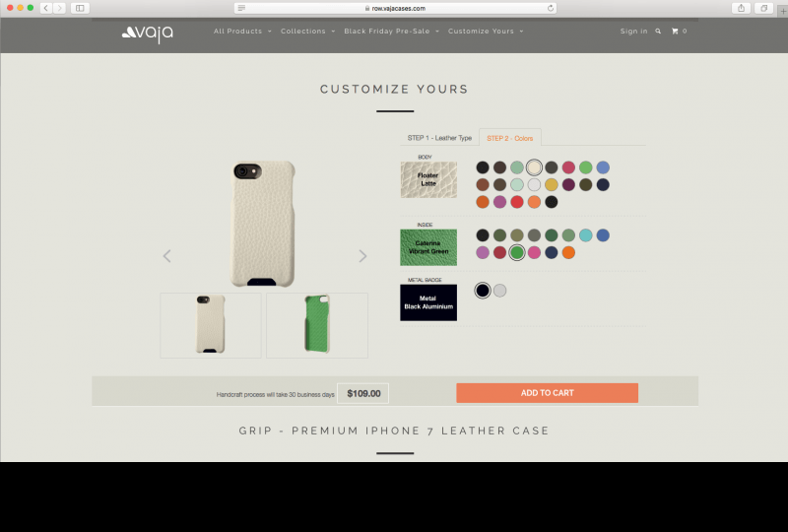Open the Customize Yours menu
Image resolution: width=788 pixels, height=532 pixels.
pos(486,32)
